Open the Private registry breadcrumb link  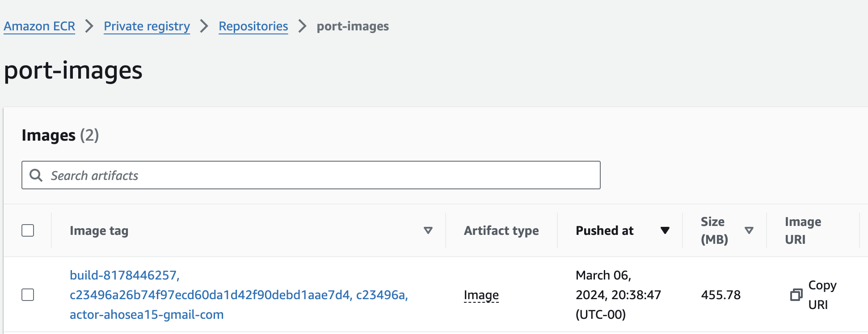147,26
